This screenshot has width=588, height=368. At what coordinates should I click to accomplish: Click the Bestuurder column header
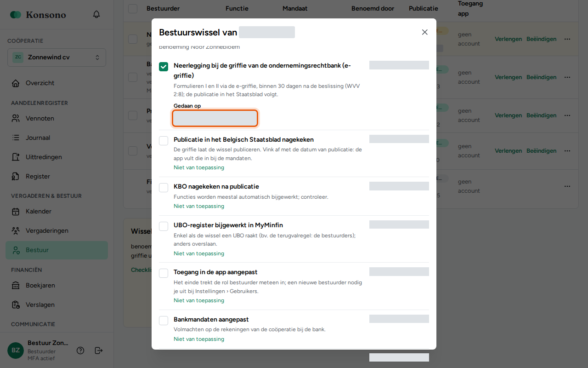click(x=163, y=8)
